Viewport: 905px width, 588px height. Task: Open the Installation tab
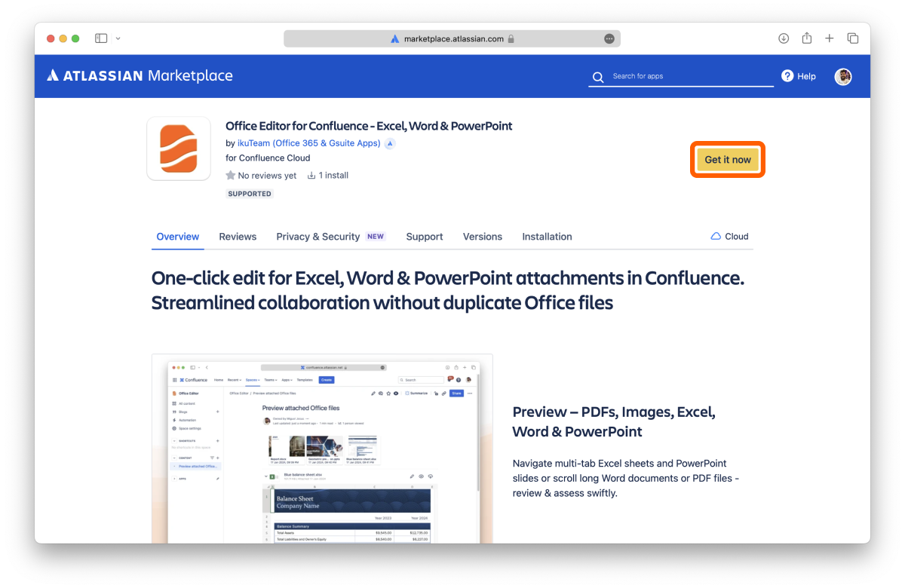[547, 237]
